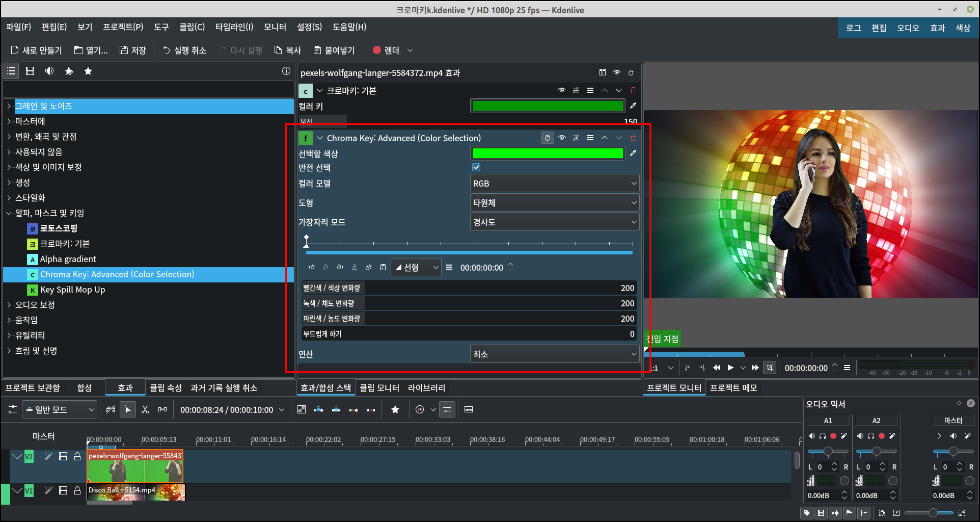Click the green 선택할 색상 color swatch
This screenshot has width=980, height=522.
(547, 153)
